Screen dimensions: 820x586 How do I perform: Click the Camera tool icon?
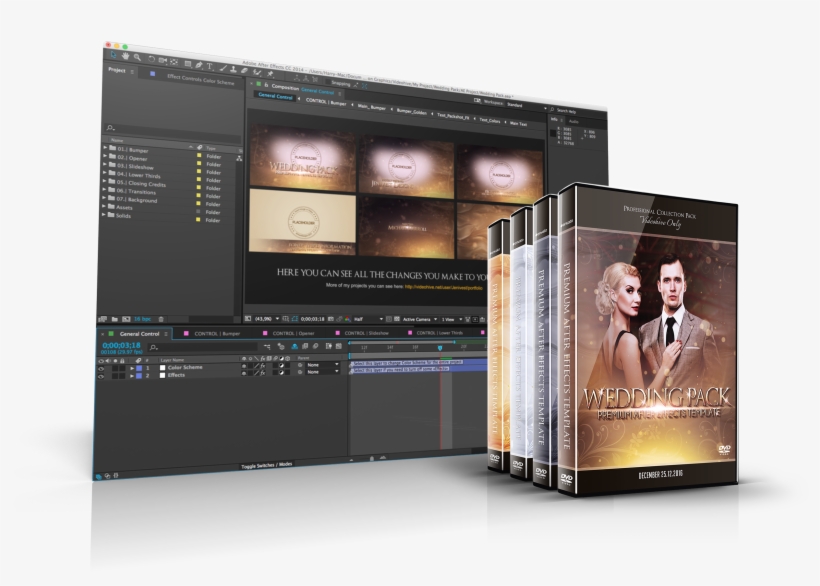pyautogui.click(x=162, y=61)
